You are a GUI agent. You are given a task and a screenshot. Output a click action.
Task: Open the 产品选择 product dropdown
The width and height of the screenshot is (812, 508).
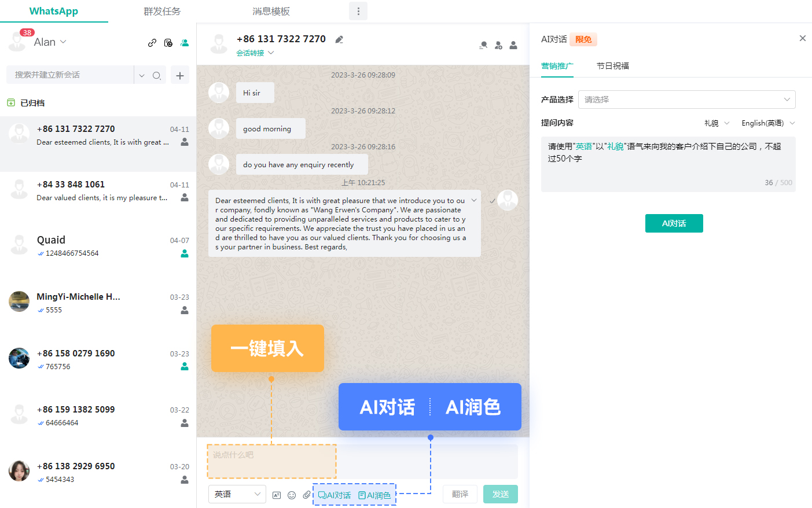pyautogui.click(x=687, y=100)
